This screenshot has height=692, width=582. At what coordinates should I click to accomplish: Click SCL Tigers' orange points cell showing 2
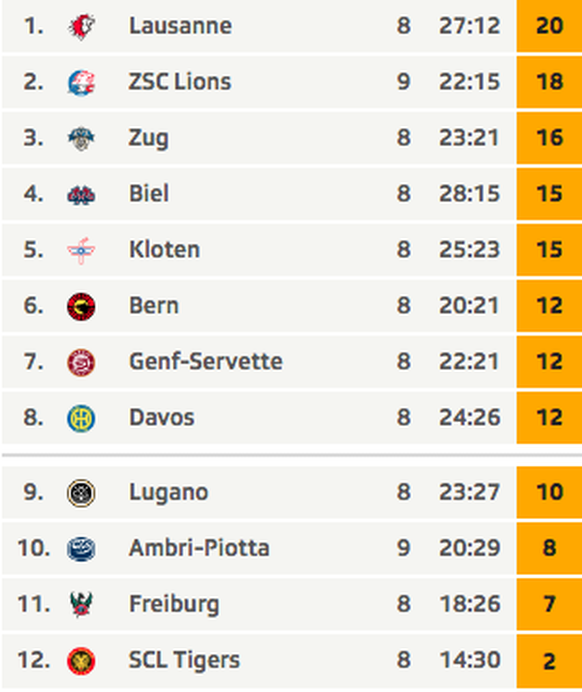click(549, 661)
